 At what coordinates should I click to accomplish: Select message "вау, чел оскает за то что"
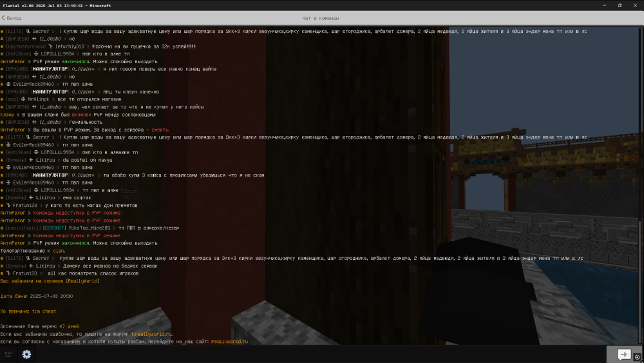pos(102,107)
